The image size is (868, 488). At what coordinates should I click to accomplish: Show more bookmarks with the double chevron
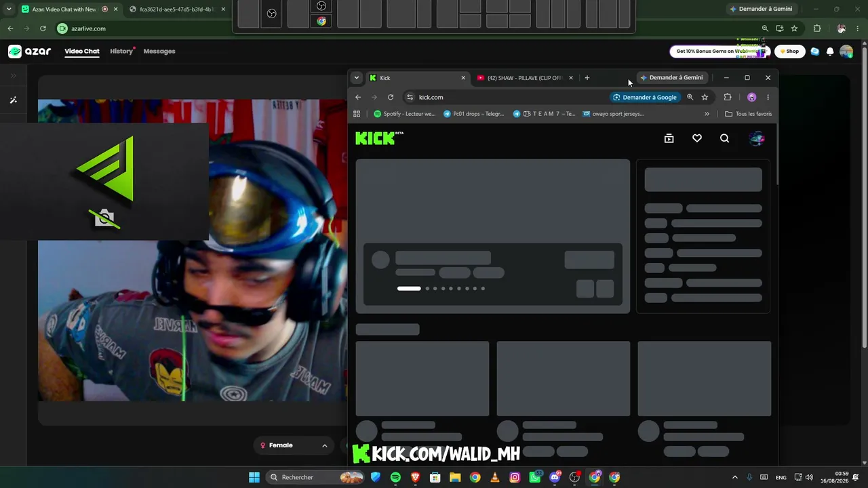[x=707, y=114]
